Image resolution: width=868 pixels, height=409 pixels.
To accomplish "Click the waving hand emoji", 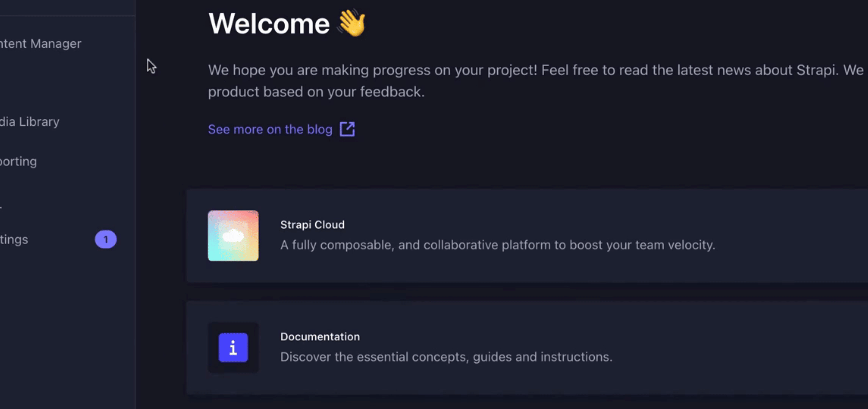I will (352, 23).
